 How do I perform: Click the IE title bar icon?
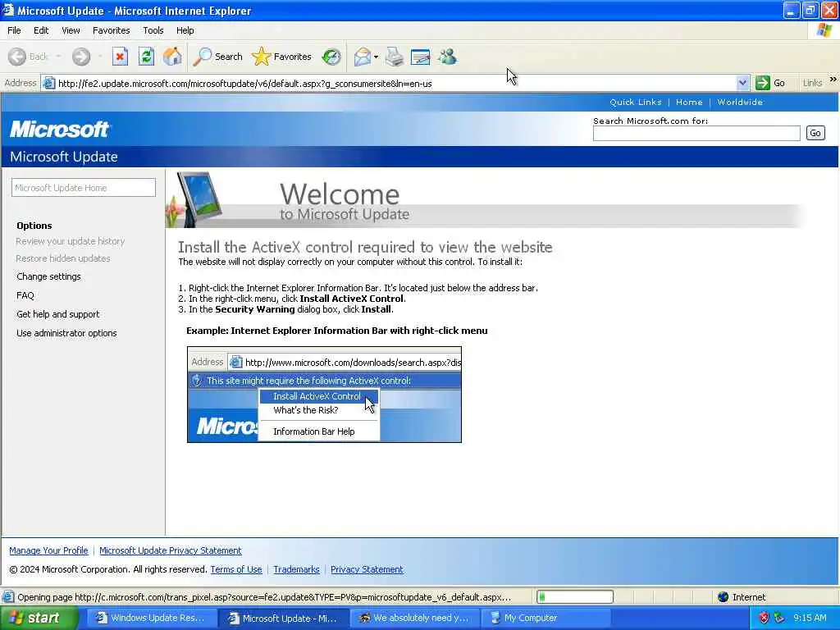pyautogui.click(x=7, y=10)
